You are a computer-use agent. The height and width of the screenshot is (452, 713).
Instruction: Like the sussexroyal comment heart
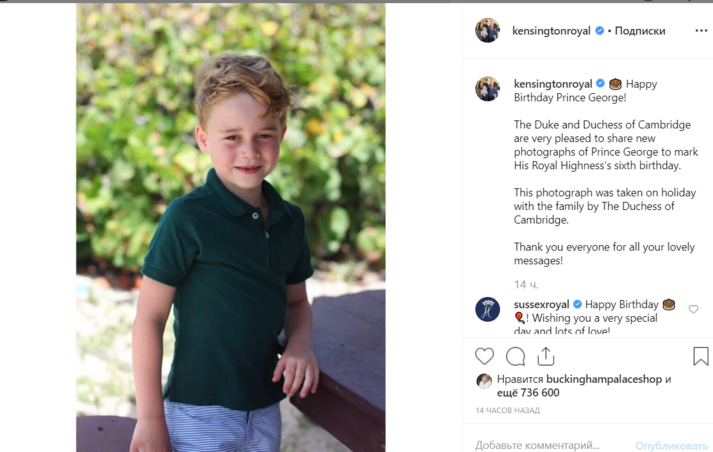point(693,309)
